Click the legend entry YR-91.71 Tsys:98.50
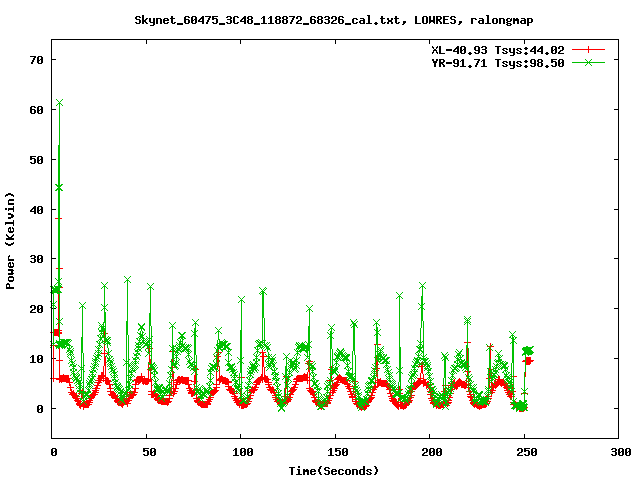This screenshot has width=640, height=480. (x=498, y=63)
